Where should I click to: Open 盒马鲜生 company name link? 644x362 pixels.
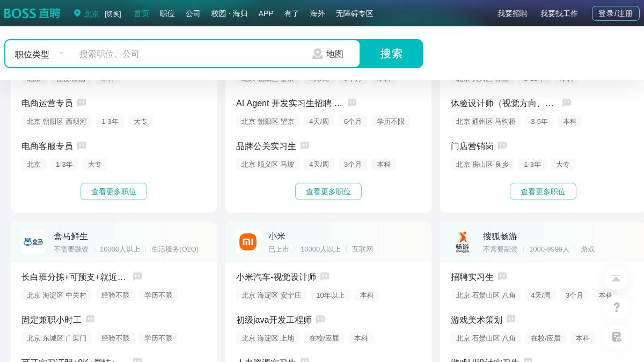pyautogui.click(x=71, y=236)
